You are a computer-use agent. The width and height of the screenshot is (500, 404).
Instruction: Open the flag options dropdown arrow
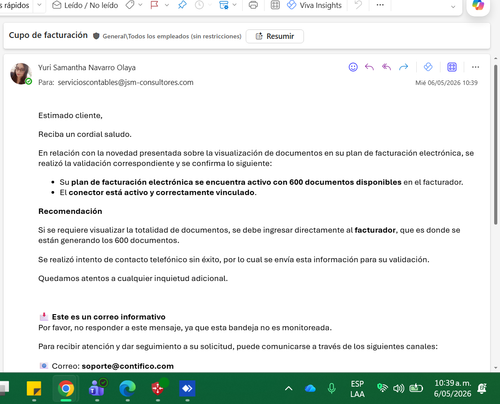(x=167, y=5)
